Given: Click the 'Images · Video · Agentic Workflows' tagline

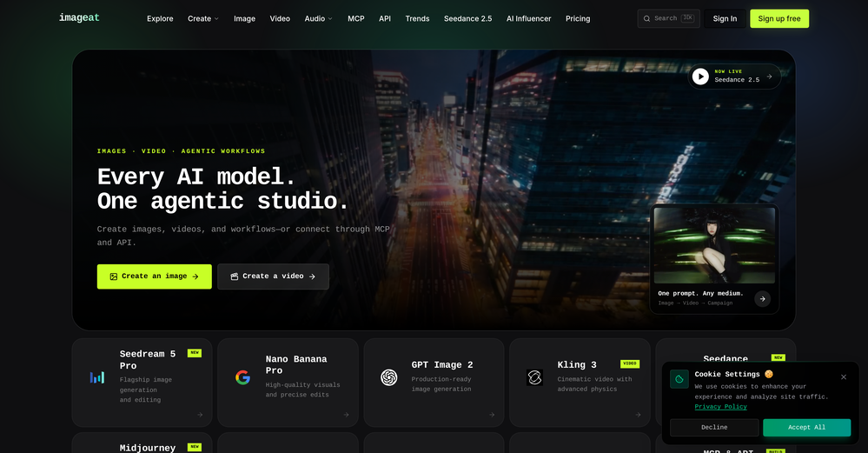Looking at the screenshot, I should [x=181, y=151].
